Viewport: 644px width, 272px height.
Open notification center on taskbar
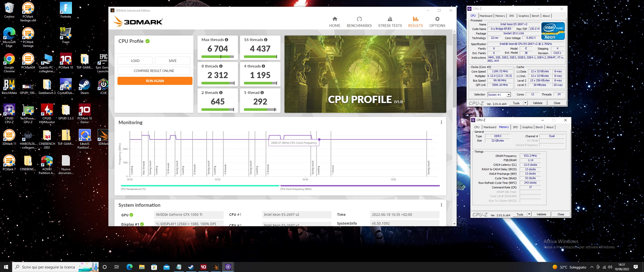[x=636, y=267]
